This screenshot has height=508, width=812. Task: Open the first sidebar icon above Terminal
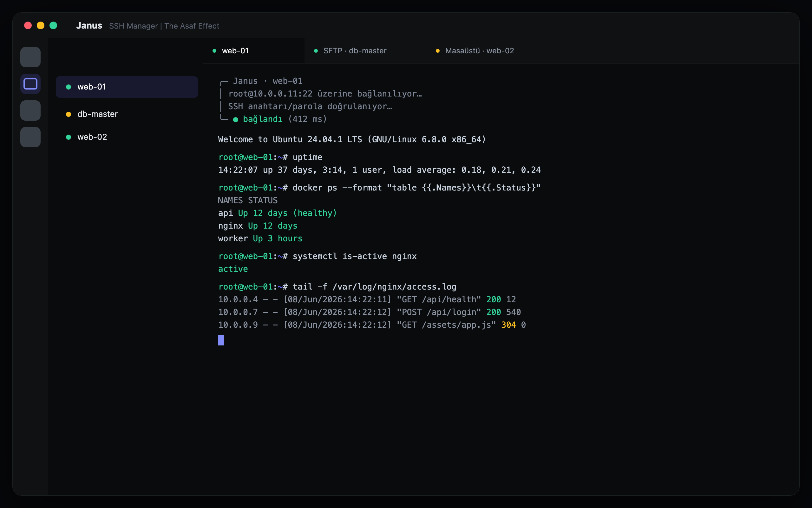click(30, 57)
